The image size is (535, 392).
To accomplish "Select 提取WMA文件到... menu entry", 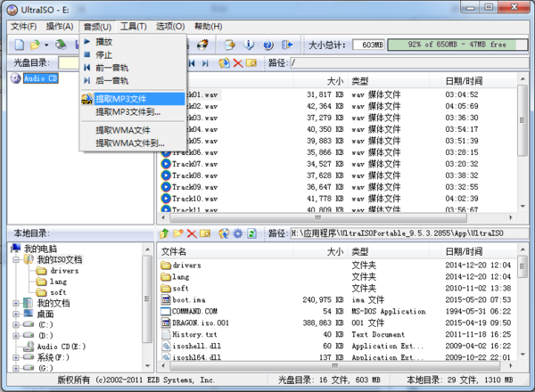I will [134, 143].
